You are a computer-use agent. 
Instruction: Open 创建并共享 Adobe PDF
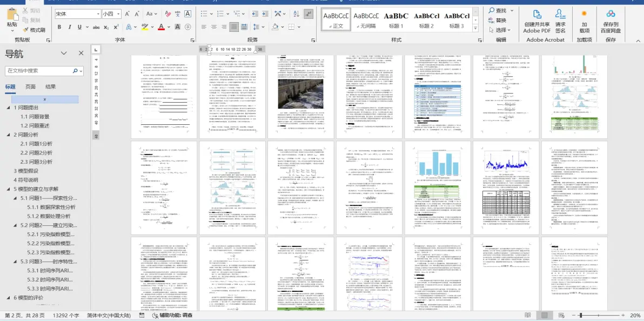(537, 22)
